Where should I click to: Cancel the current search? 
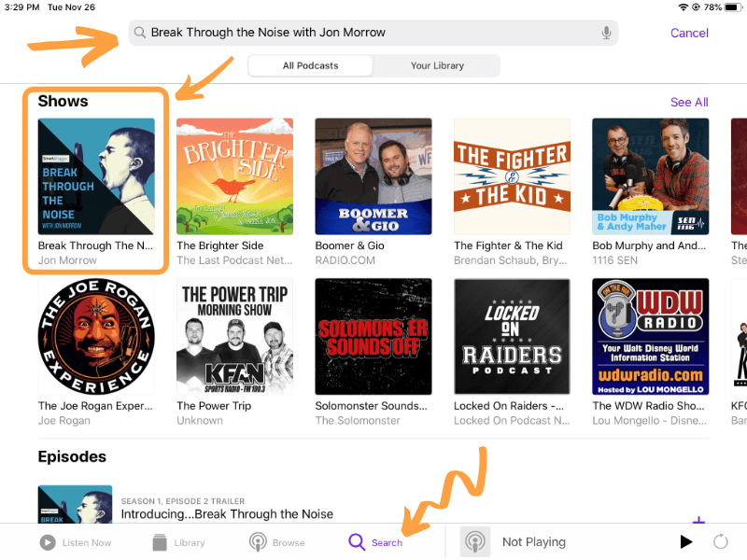click(689, 33)
